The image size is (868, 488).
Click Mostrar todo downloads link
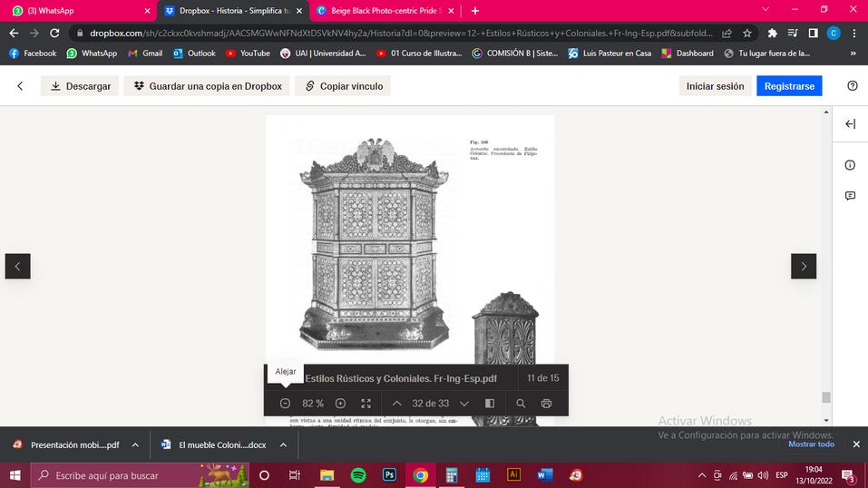pyautogui.click(x=811, y=444)
